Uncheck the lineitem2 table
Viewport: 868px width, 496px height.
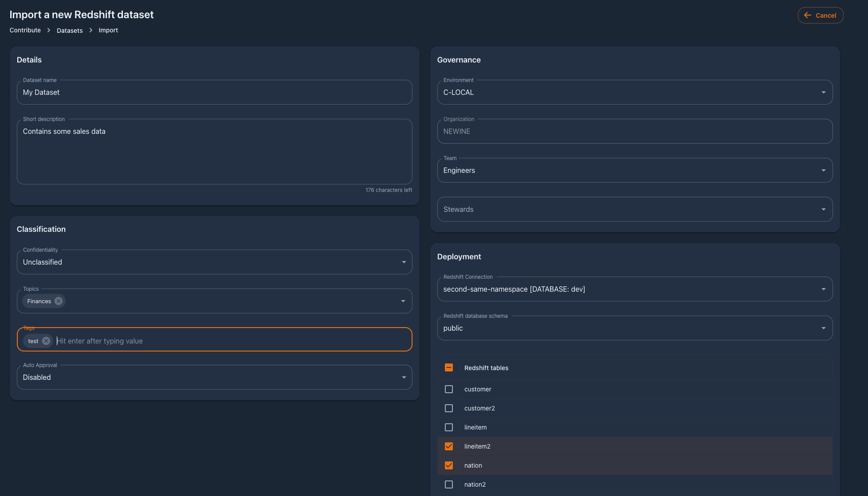pos(449,446)
